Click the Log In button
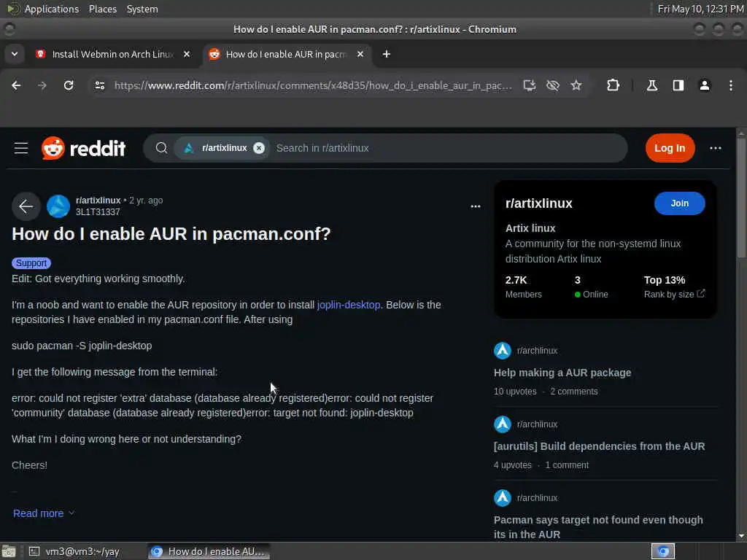The image size is (747, 560). 670,148
